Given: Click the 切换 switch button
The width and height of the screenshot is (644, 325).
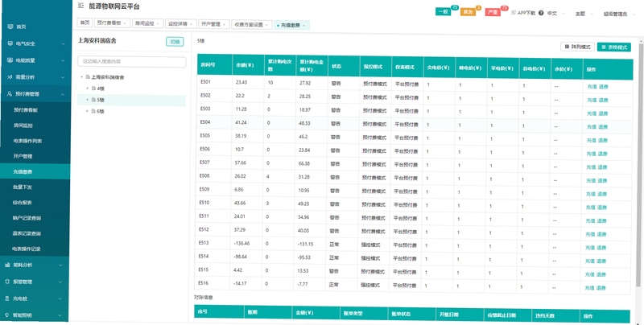Looking at the screenshot, I should [175, 42].
